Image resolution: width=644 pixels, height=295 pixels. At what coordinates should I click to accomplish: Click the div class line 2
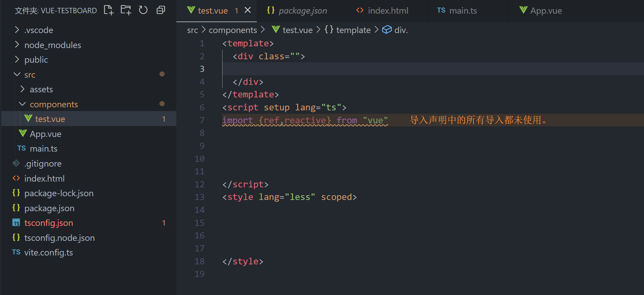click(x=269, y=56)
